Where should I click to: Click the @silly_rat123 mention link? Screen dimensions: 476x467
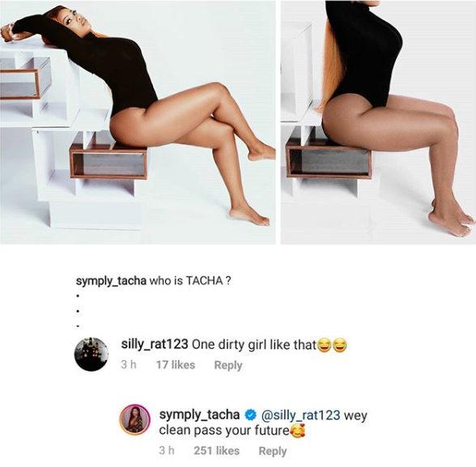coord(299,415)
